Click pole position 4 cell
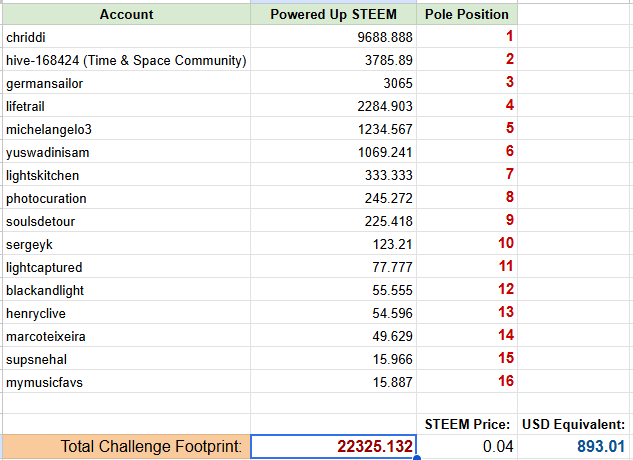This screenshot has width=633, height=460. (467, 106)
